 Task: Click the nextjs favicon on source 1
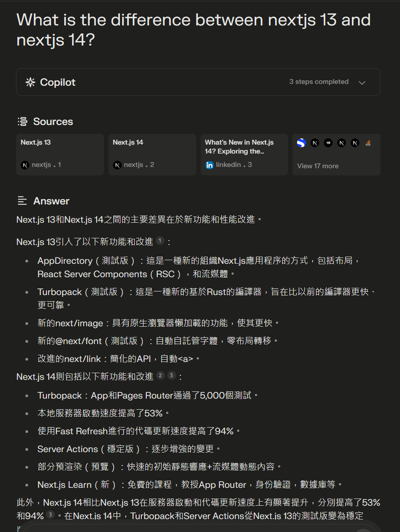(25, 165)
